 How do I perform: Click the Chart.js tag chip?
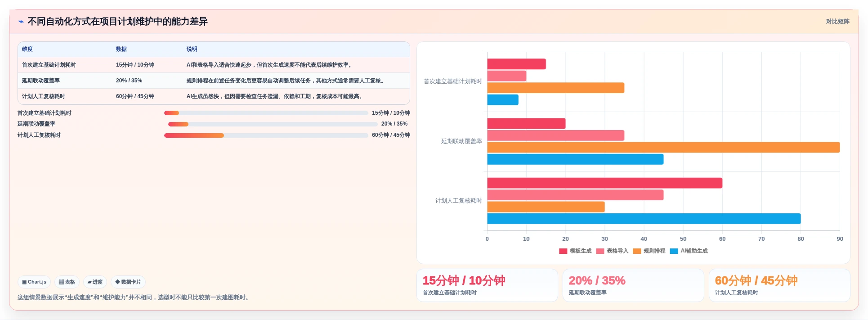point(34,282)
